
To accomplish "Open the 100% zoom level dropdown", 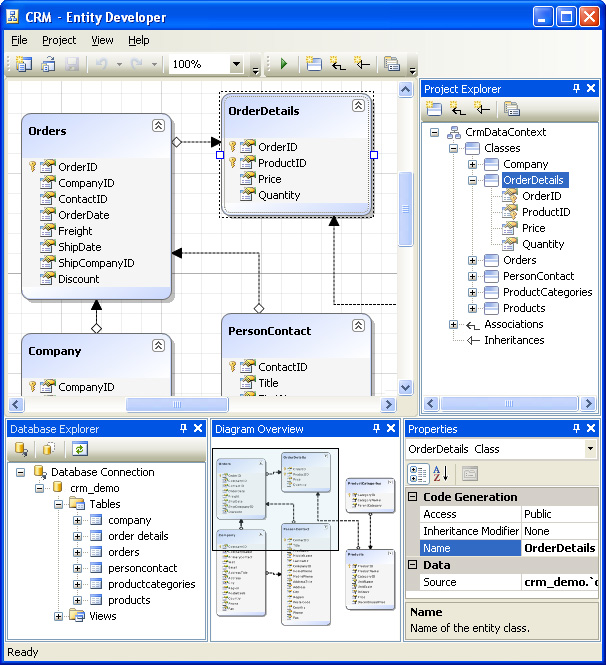I will [x=236, y=64].
